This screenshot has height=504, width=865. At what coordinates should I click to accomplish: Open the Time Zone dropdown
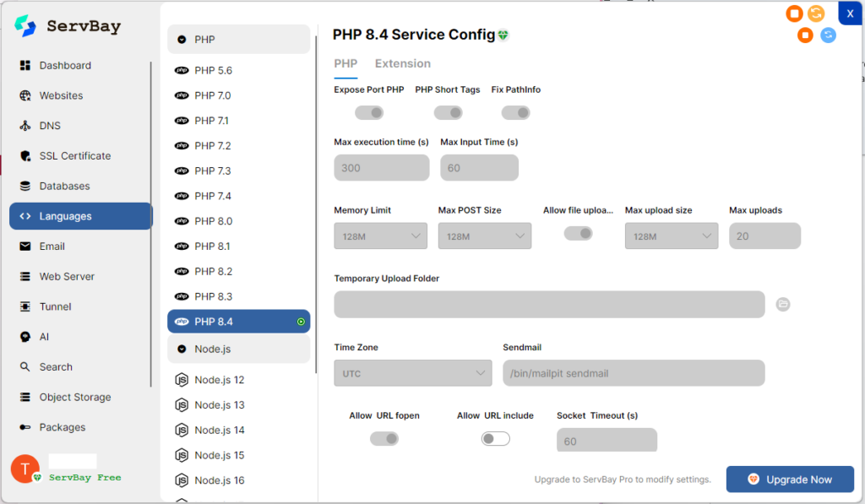(x=412, y=373)
